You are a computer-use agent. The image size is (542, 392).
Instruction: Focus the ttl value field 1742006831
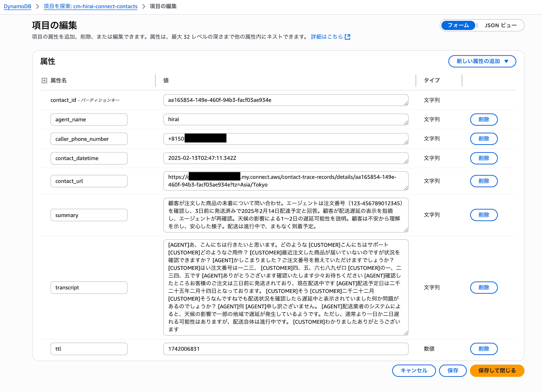[286, 349]
